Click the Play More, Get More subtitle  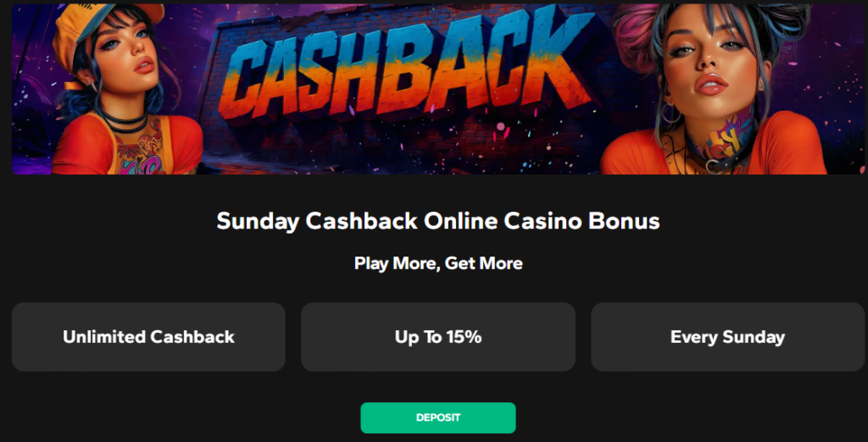click(x=437, y=263)
